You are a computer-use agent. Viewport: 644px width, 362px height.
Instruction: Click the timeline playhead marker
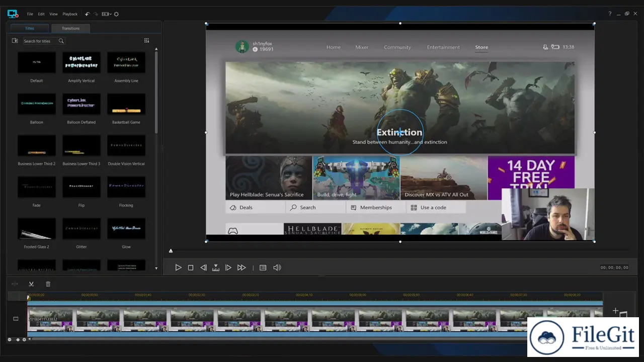click(x=29, y=297)
